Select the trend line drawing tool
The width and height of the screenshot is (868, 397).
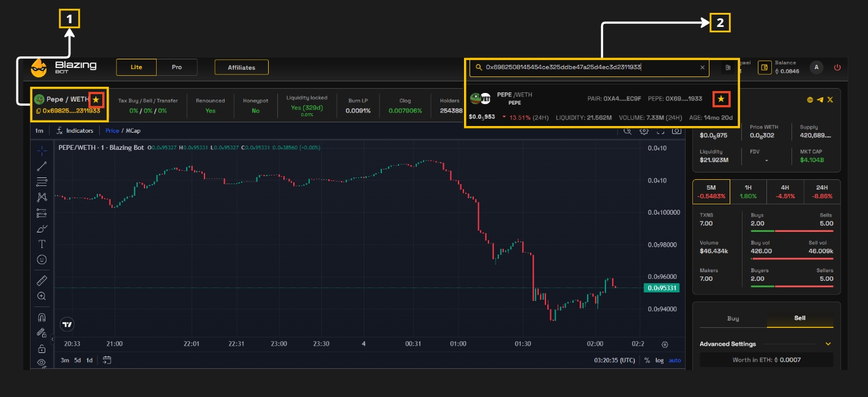click(42, 166)
